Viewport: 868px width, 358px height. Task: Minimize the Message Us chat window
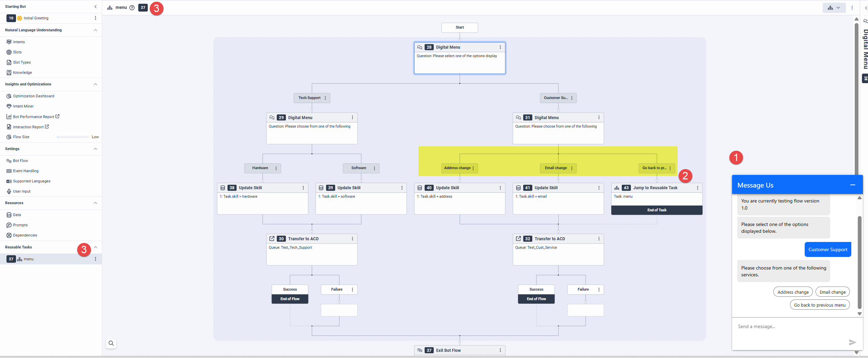tap(852, 185)
